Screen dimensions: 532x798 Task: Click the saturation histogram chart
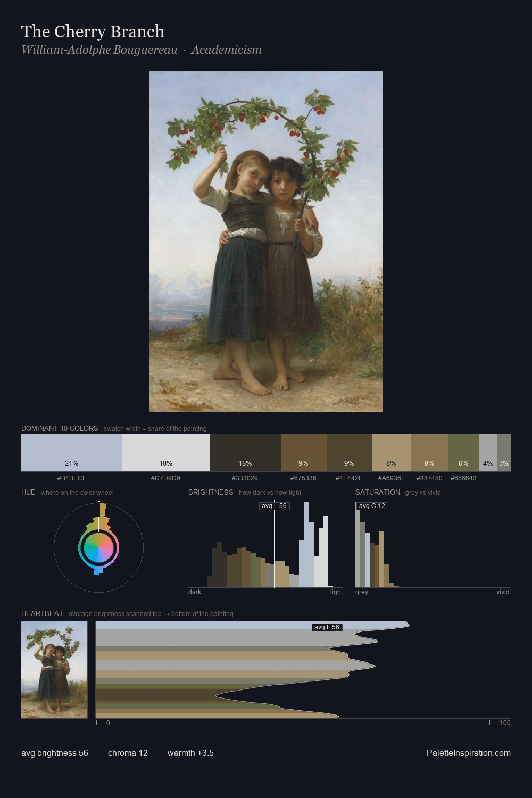[433, 544]
